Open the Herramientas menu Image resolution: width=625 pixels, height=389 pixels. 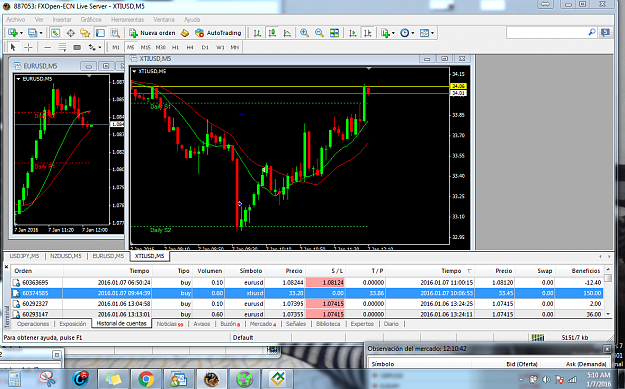(127, 20)
